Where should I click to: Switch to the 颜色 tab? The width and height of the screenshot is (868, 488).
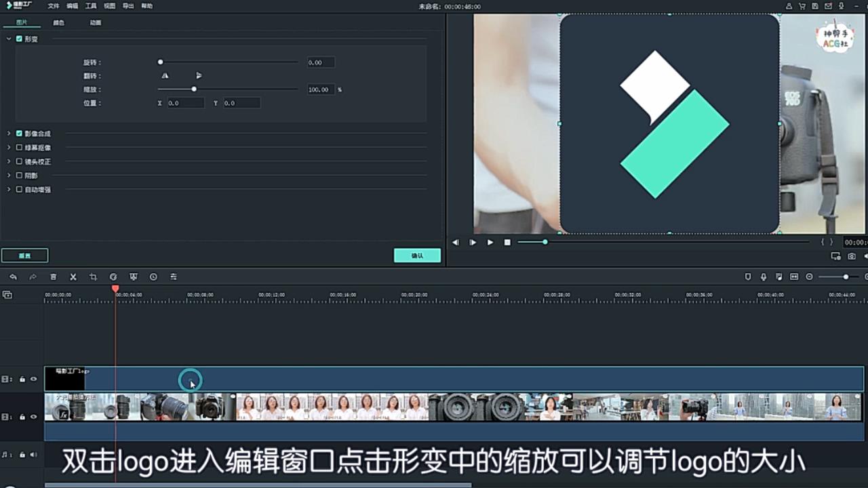click(x=59, y=22)
